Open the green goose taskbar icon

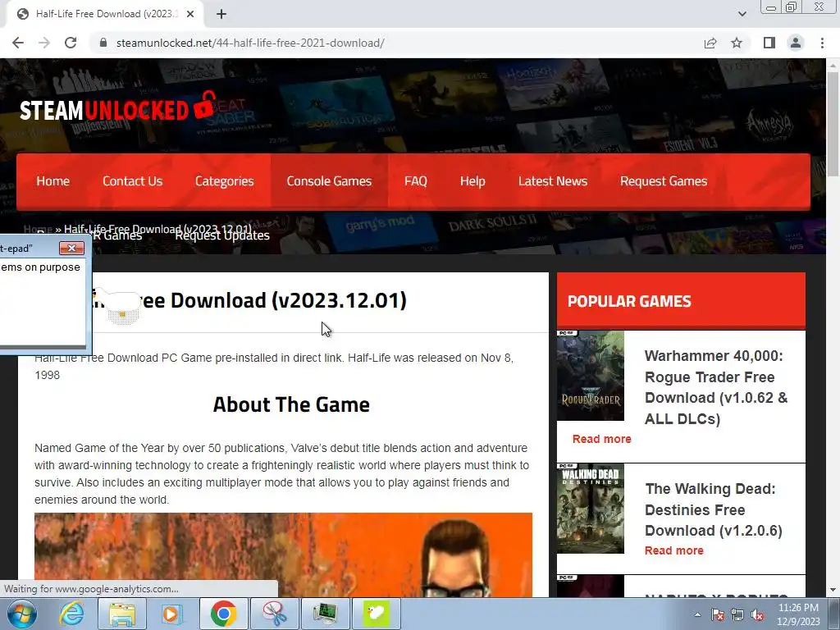click(376, 614)
